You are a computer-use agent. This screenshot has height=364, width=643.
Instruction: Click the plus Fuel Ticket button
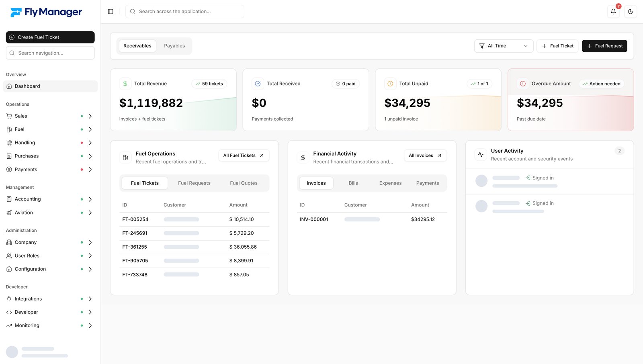(557, 46)
